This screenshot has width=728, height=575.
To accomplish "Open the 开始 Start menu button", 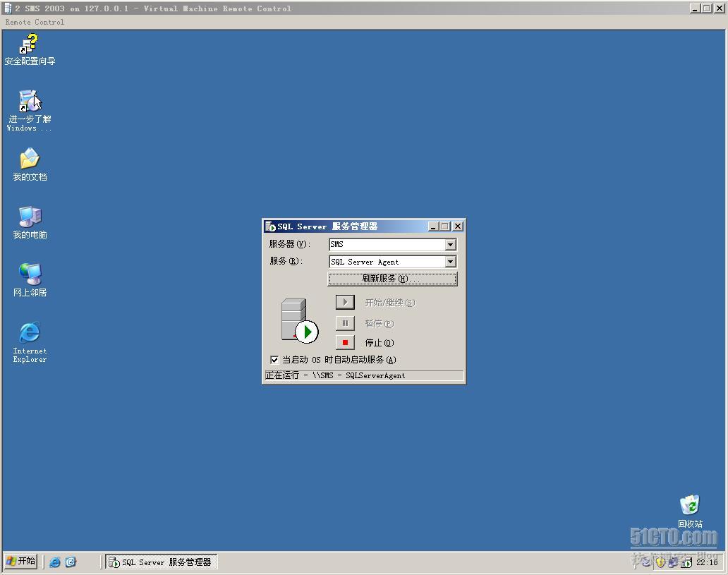I will tap(21, 561).
